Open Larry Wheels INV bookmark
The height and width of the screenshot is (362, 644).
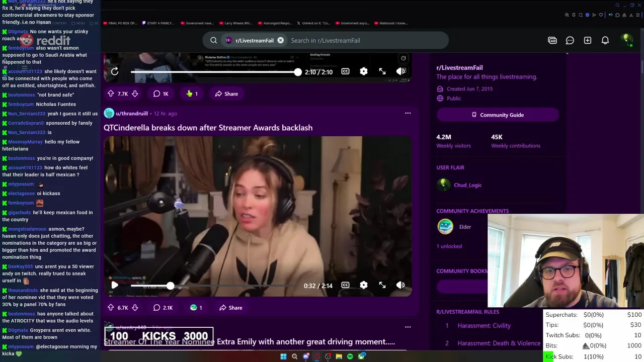click(x=235, y=23)
